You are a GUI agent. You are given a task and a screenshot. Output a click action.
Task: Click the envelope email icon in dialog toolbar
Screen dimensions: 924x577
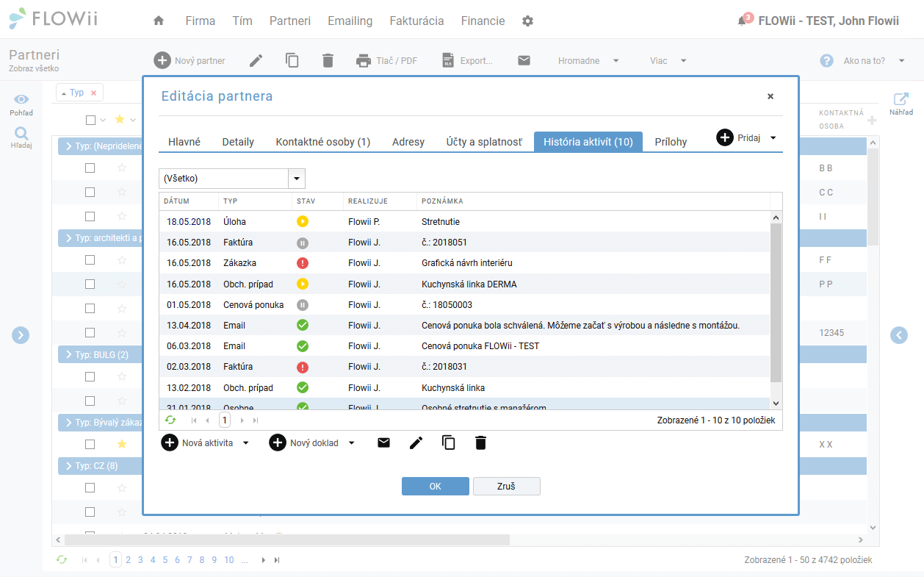[383, 442]
